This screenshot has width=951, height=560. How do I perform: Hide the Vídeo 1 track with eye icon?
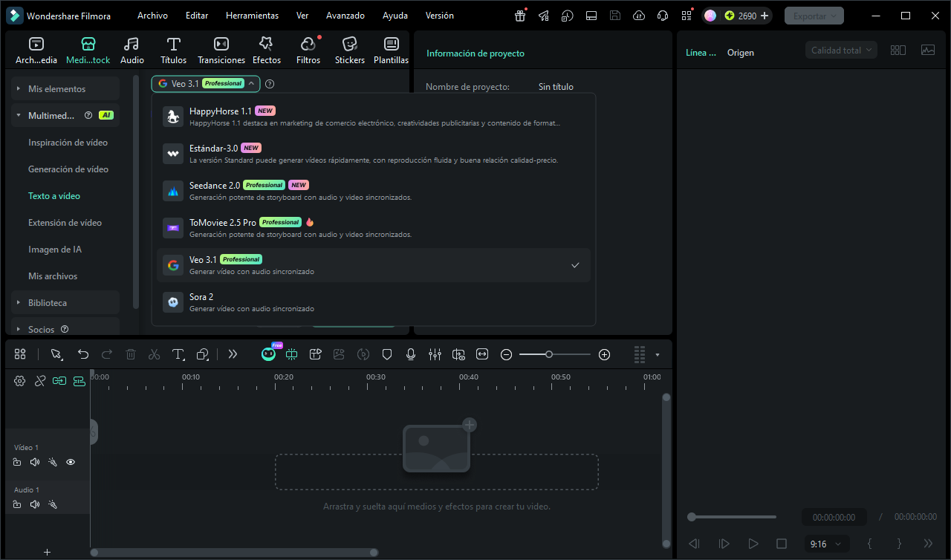tap(71, 462)
